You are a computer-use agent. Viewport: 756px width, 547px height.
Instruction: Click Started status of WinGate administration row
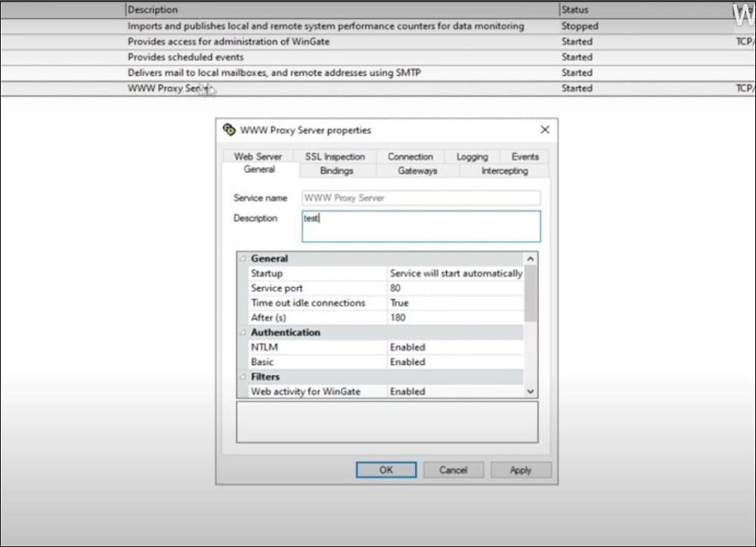coord(577,42)
